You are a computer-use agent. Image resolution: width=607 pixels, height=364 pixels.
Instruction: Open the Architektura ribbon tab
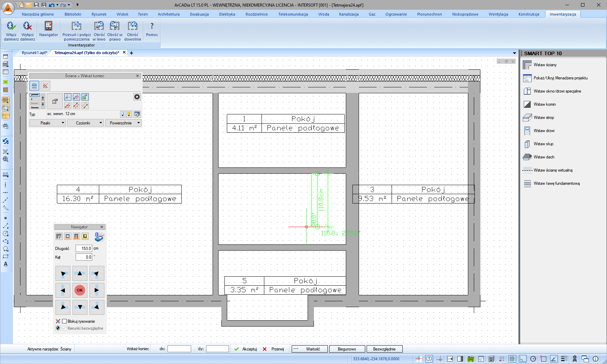pos(169,14)
